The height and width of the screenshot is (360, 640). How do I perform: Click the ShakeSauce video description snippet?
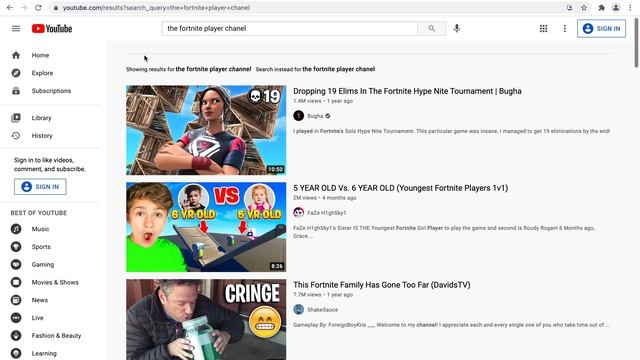[451, 325]
